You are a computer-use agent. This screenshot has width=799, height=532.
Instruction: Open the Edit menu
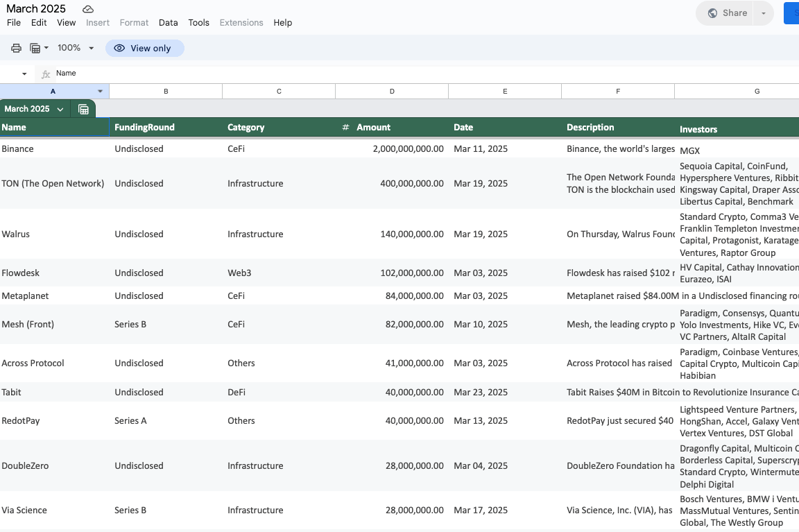pyautogui.click(x=39, y=22)
